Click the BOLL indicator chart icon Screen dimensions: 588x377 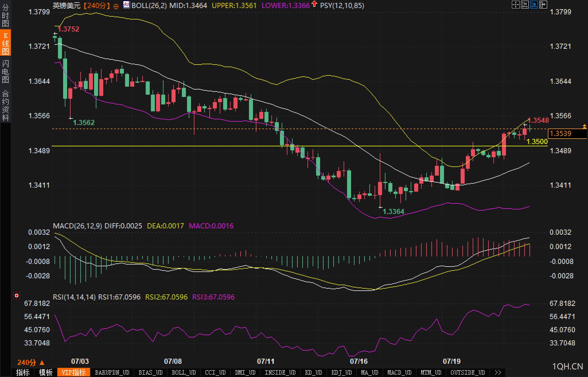pyautogui.click(x=126, y=5)
